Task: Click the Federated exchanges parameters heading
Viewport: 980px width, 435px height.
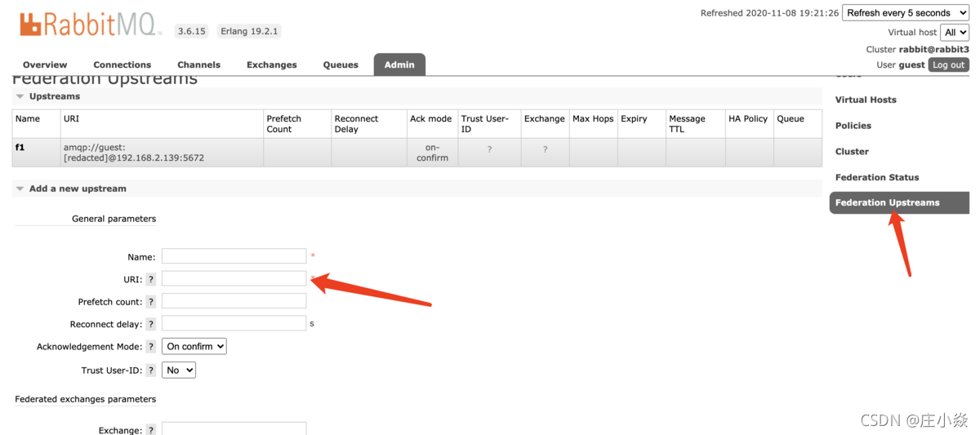Action: [85, 399]
